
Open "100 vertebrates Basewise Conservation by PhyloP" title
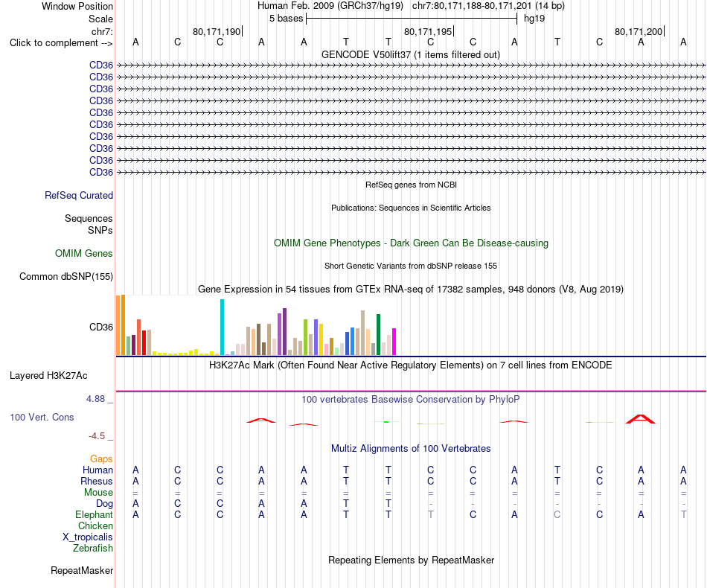(411, 399)
